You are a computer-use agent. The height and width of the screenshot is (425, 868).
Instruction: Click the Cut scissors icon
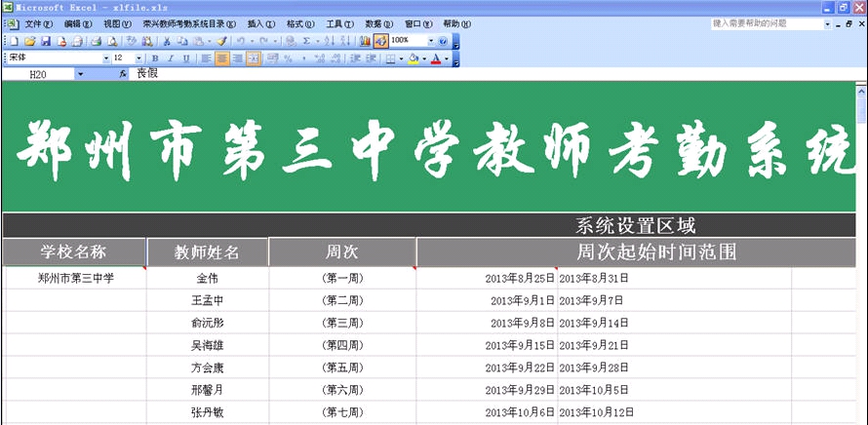pyautogui.click(x=167, y=41)
